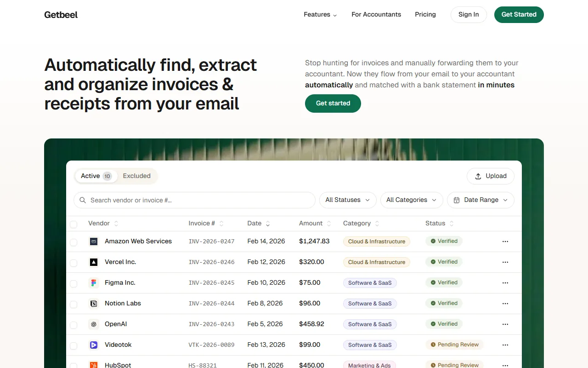Click the Videotok vendor logo icon
588x368 pixels.
pos(94,345)
